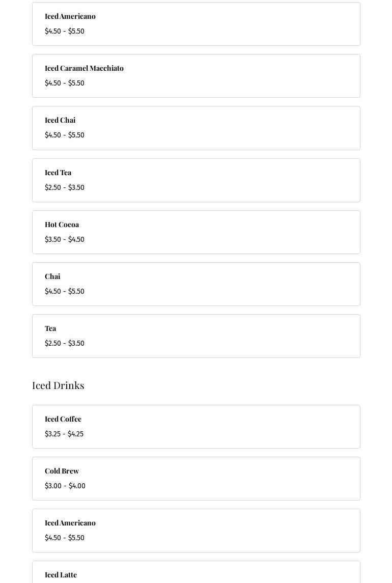Click the Cold Brew title text
The height and width of the screenshot is (583, 392).
point(62,471)
